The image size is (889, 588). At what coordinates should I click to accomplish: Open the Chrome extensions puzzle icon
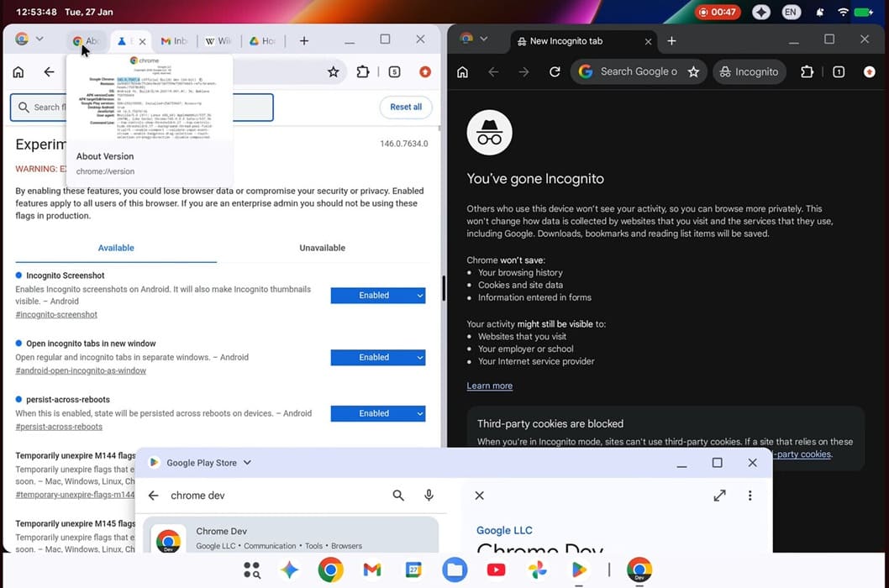[363, 71]
